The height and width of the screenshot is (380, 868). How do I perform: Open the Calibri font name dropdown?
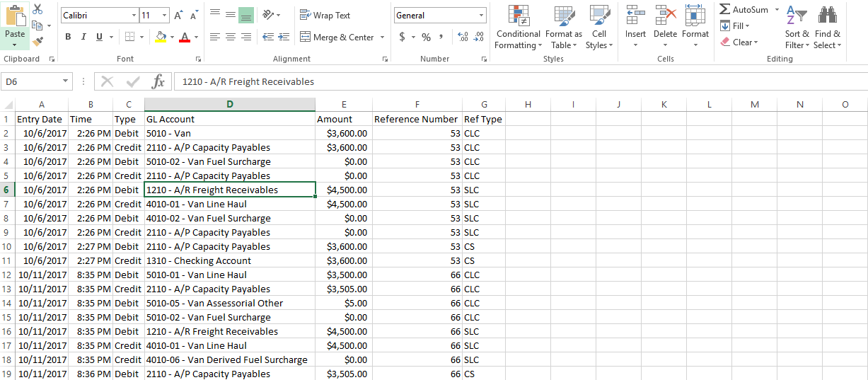click(134, 16)
